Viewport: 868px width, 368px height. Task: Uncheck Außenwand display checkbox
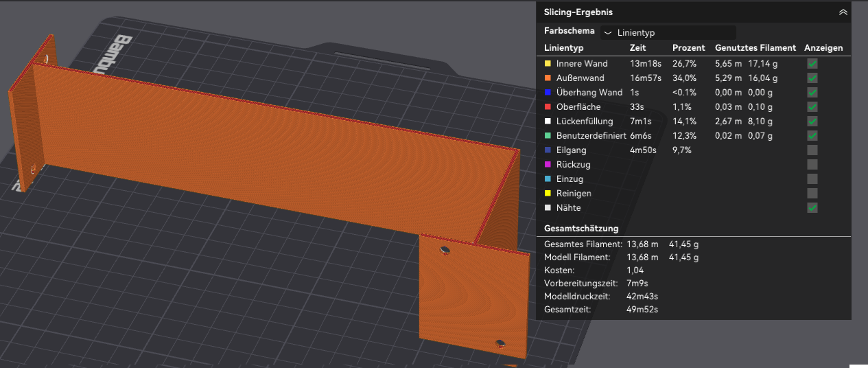click(x=812, y=78)
